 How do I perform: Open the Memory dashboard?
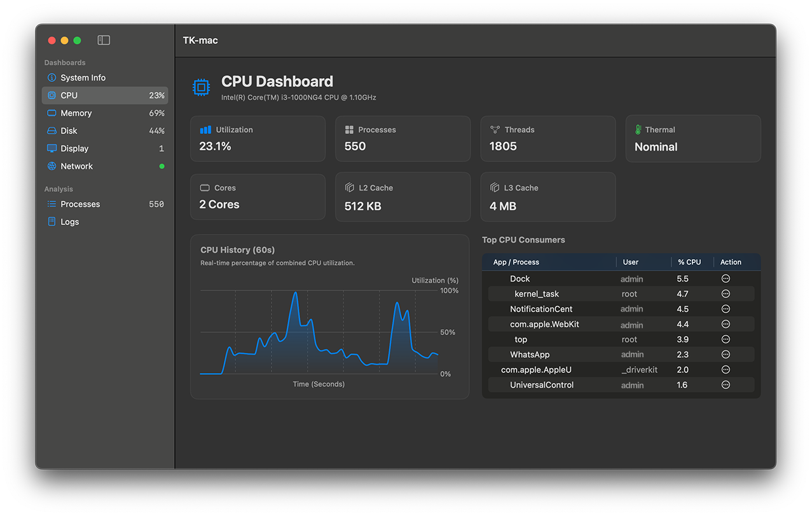76,112
